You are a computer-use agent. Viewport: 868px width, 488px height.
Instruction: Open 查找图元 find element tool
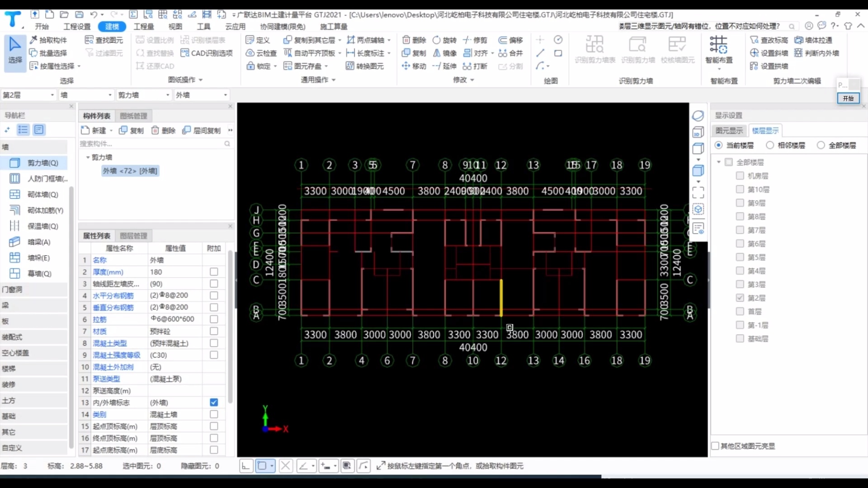[x=104, y=40]
